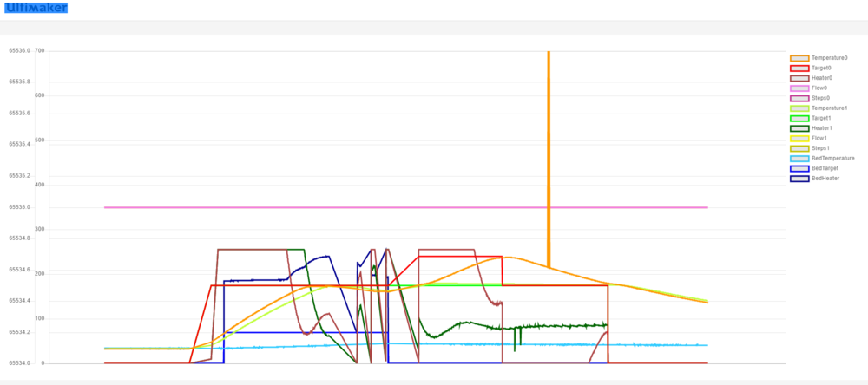Click the light-blue BedTemperature line
Image resolution: width=868 pixels, height=385 pixels.
click(x=406, y=345)
